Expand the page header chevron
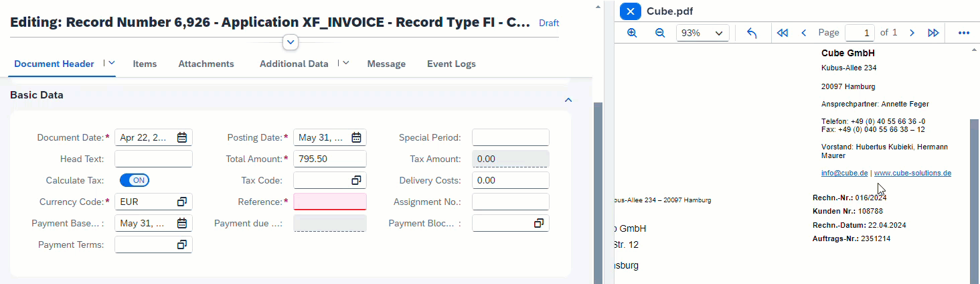Image resolution: width=980 pixels, height=284 pixels. (291, 42)
